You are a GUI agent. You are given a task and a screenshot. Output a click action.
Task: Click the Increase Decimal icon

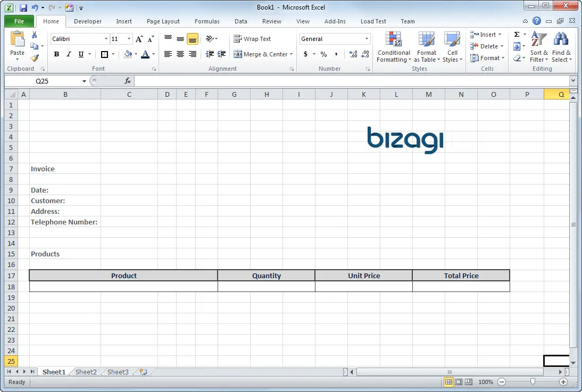click(353, 54)
